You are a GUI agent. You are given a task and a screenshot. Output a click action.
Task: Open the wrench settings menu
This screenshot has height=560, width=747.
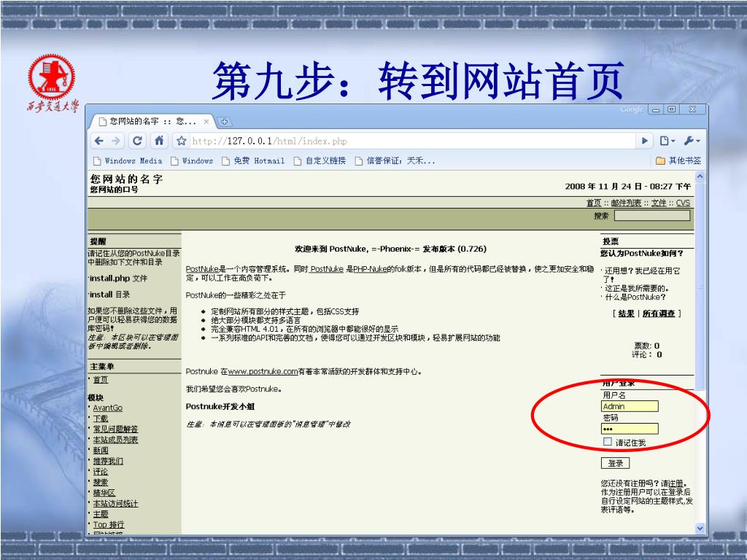tap(692, 141)
